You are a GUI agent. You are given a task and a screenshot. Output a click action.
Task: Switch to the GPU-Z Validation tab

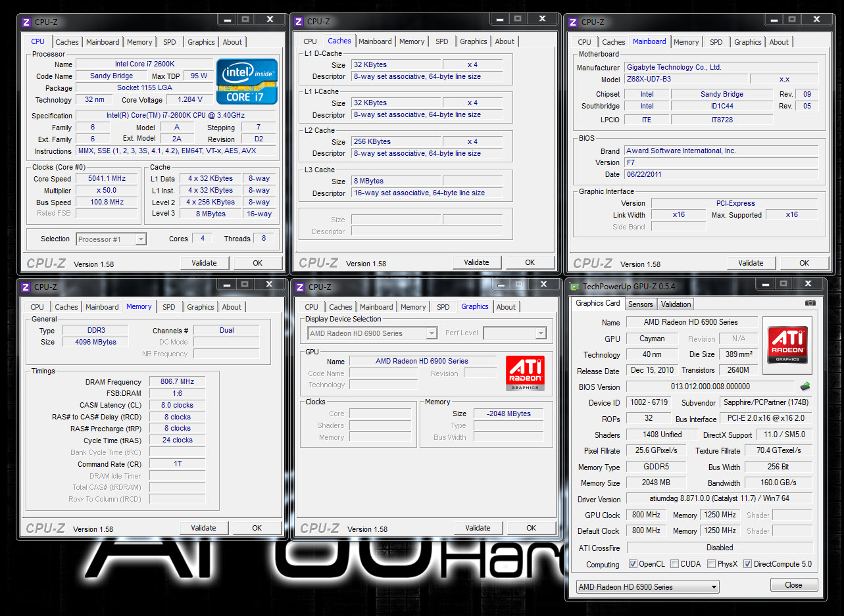(676, 304)
